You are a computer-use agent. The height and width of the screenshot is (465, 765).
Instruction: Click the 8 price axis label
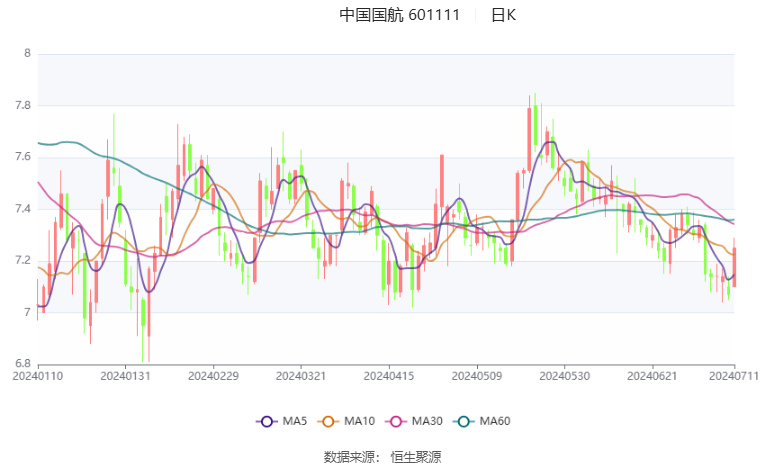(x=27, y=53)
